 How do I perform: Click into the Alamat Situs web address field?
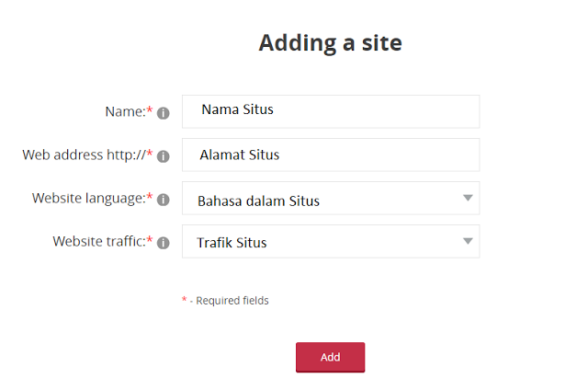pyautogui.click(x=331, y=155)
